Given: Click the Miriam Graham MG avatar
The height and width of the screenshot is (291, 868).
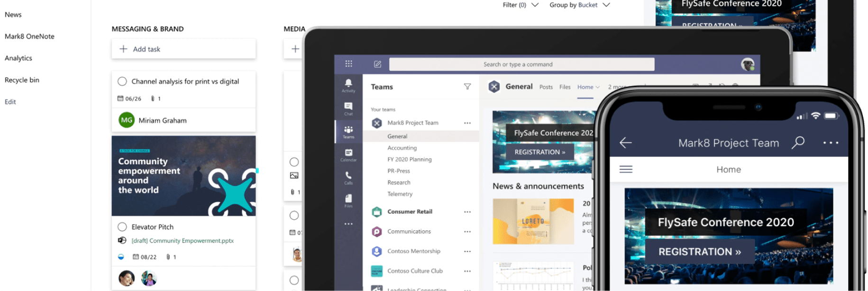Looking at the screenshot, I should tap(127, 120).
